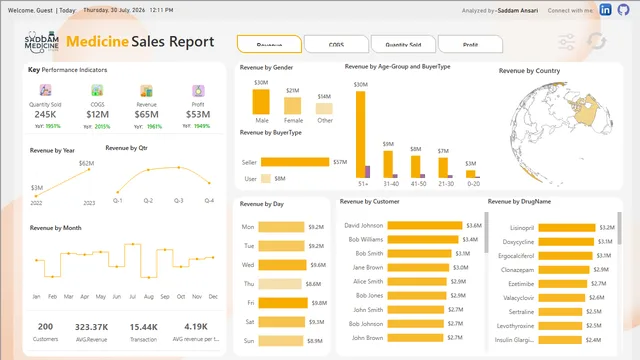Select Bob Johnson customer bar
The image size is (640, 360).
coord(416,324)
